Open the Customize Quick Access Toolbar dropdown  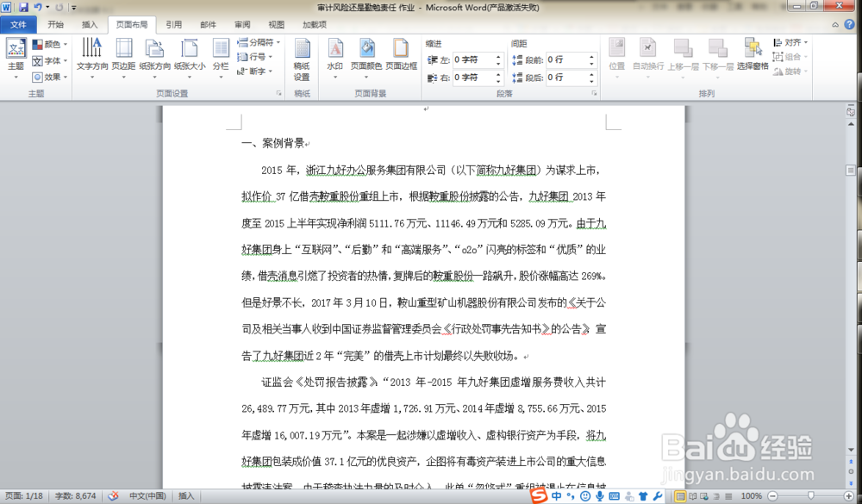point(73,8)
